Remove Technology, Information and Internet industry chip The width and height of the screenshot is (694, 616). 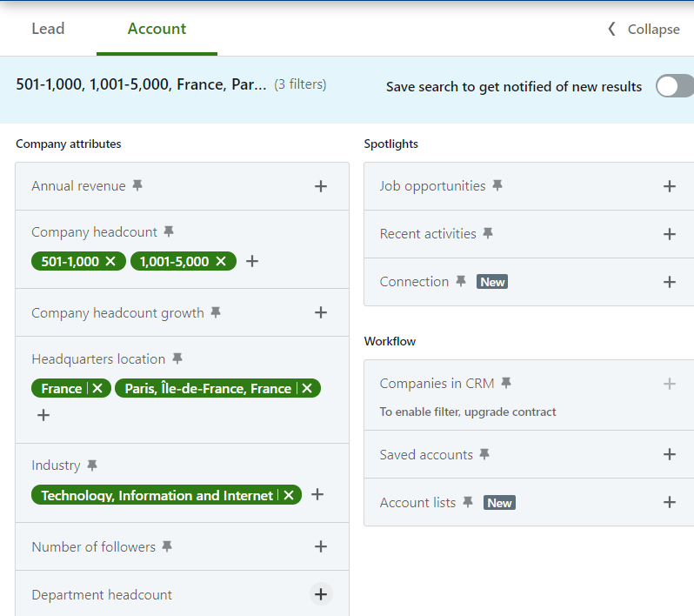tap(289, 495)
